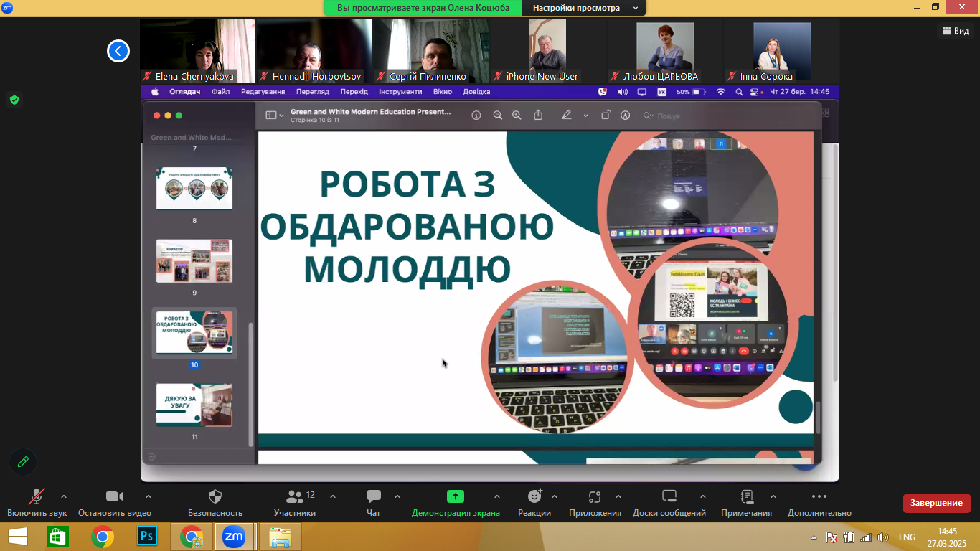
Task: Open the Security shield icon
Action: (215, 497)
